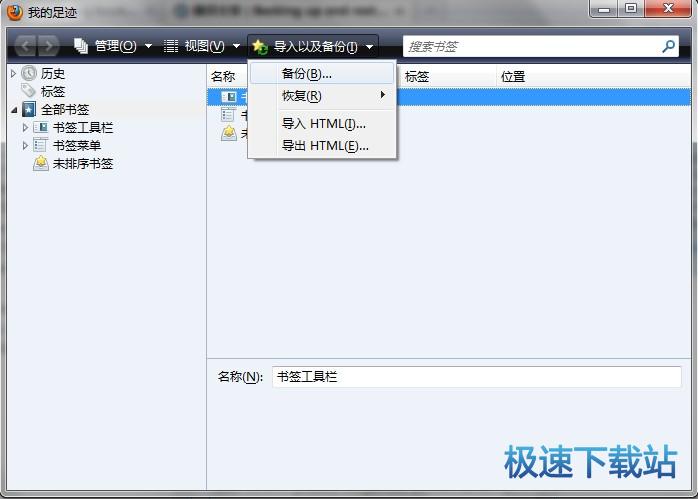
Task: Choose 备份(B)... from the menu
Action: (322, 73)
